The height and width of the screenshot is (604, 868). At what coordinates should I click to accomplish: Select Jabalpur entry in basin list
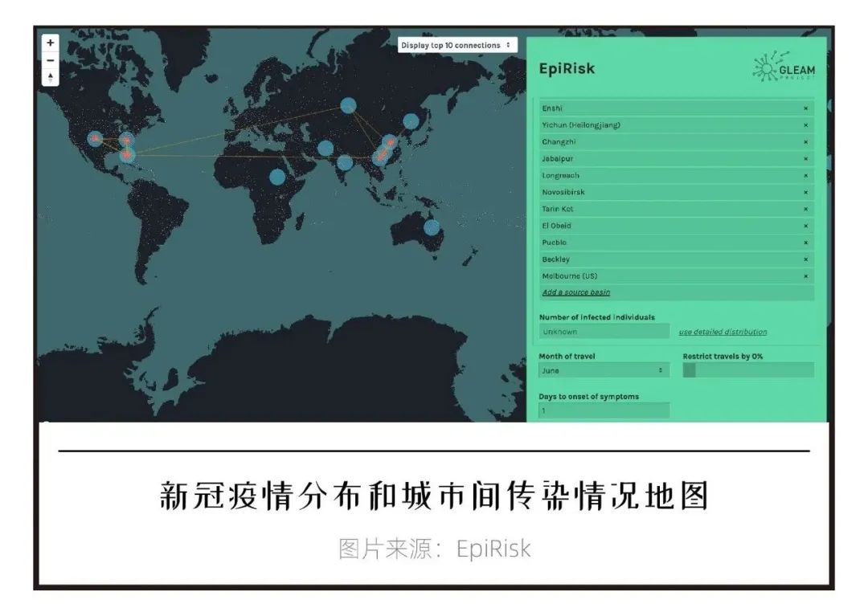(677, 159)
